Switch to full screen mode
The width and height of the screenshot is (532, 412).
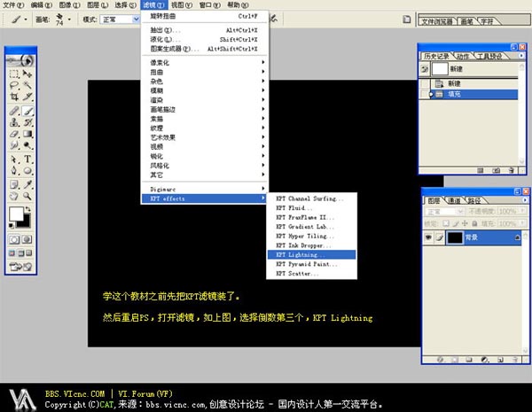29,253
